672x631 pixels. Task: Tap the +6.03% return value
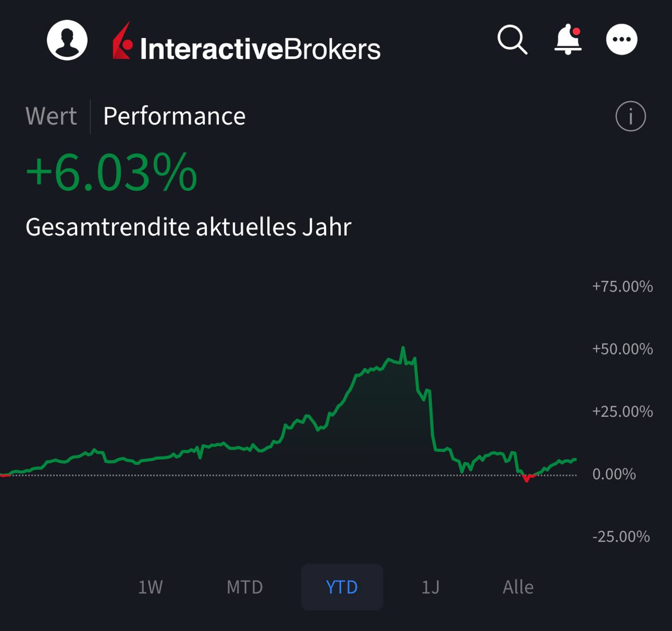(x=111, y=172)
